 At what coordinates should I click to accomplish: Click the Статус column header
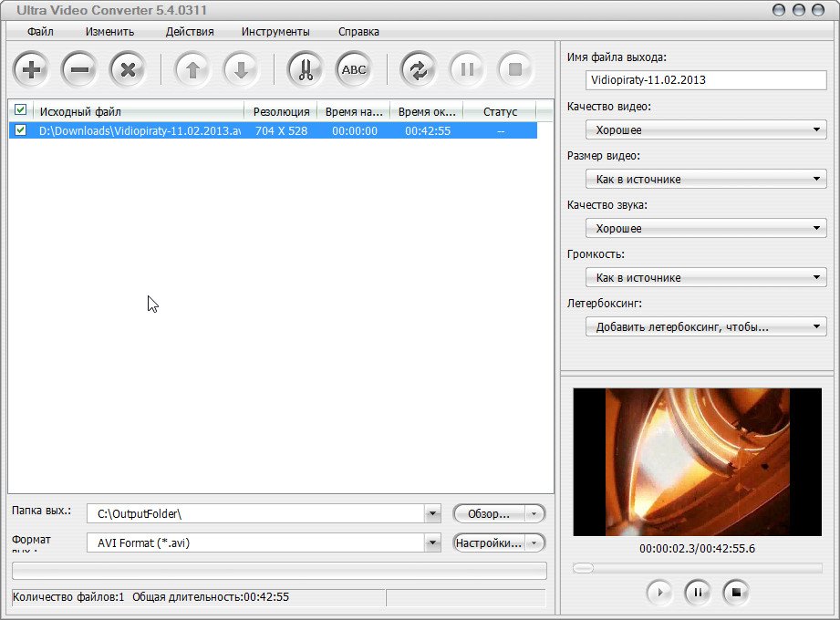tap(500, 111)
